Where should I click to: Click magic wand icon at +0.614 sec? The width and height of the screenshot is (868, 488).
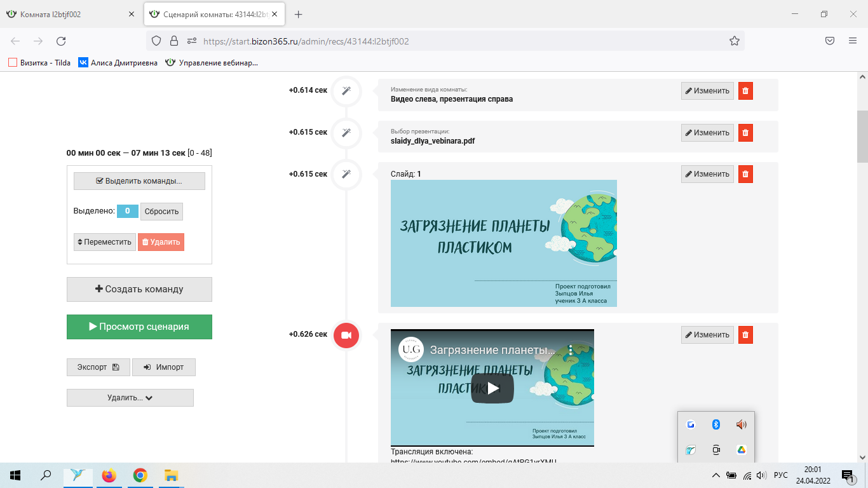(346, 91)
